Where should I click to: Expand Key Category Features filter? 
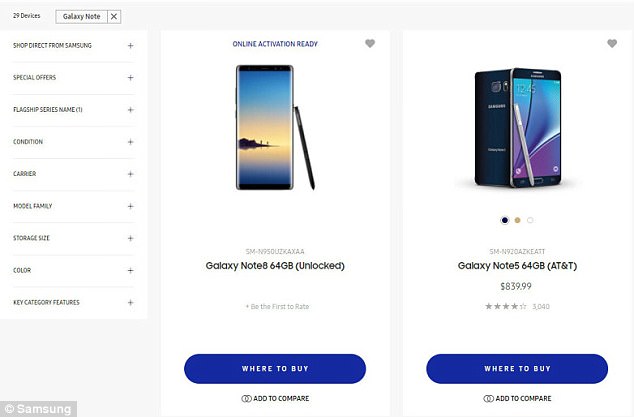tap(130, 302)
